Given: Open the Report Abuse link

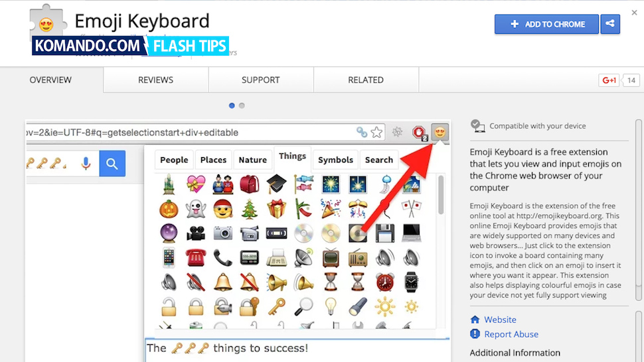Looking at the screenshot, I should pyautogui.click(x=511, y=334).
